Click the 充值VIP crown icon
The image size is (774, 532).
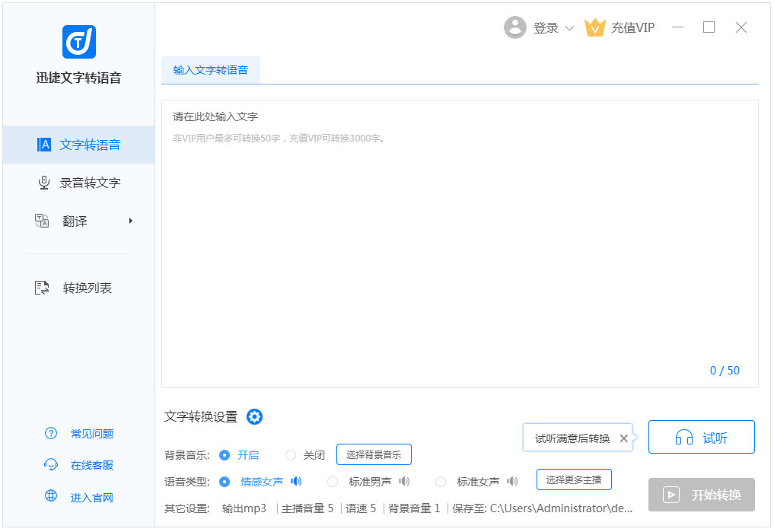pyautogui.click(x=594, y=27)
